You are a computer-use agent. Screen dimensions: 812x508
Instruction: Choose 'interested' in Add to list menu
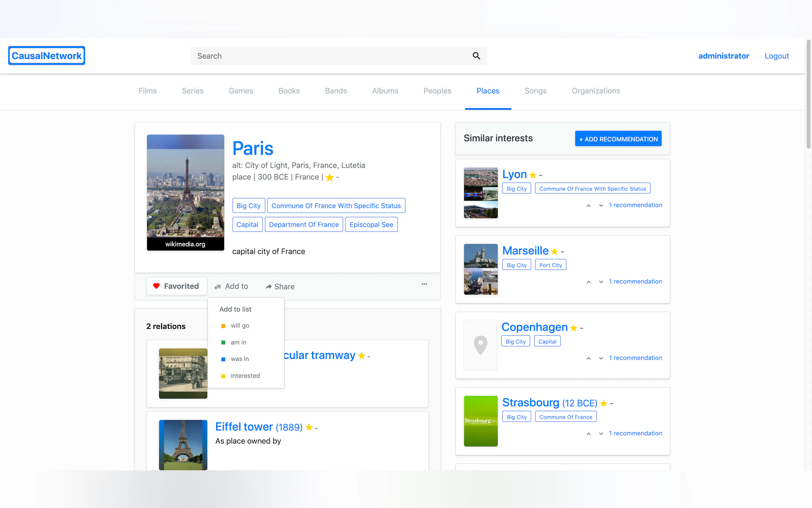point(245,376)
